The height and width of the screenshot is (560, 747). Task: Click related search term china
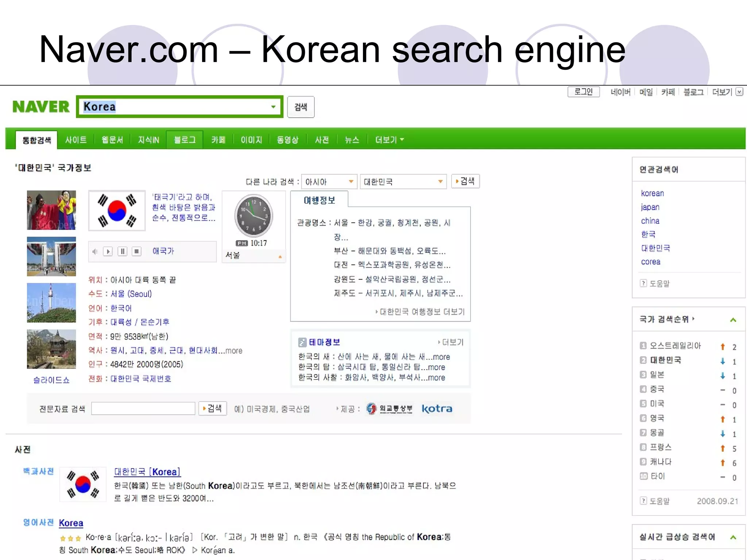[650, 221]
